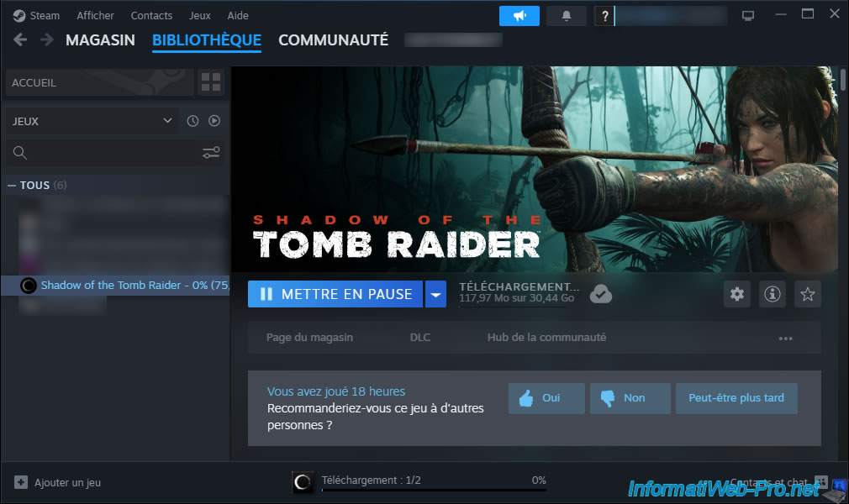849x504 pixels.
Task: Click the download game thumbnail in status bar
Action: (302, 482)
